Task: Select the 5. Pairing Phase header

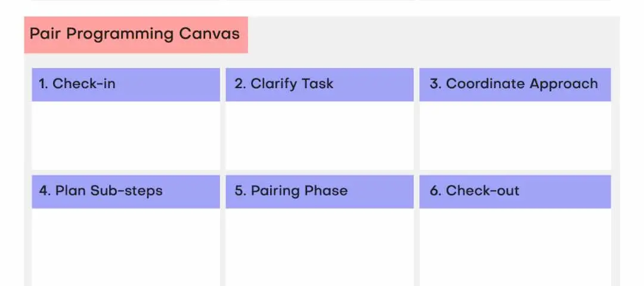Action: pyautogui.click(x=319, y=191)
